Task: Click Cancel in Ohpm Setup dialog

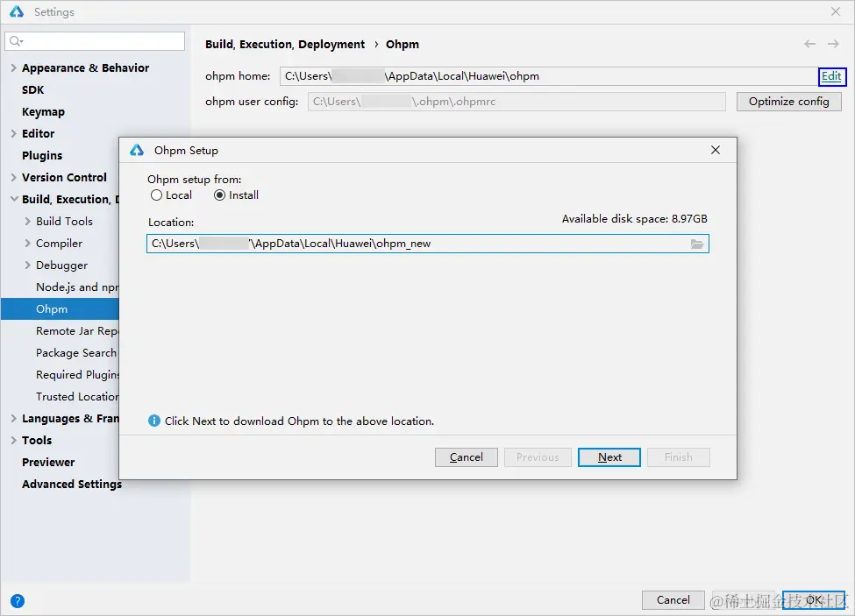Action: click(467, 457)
